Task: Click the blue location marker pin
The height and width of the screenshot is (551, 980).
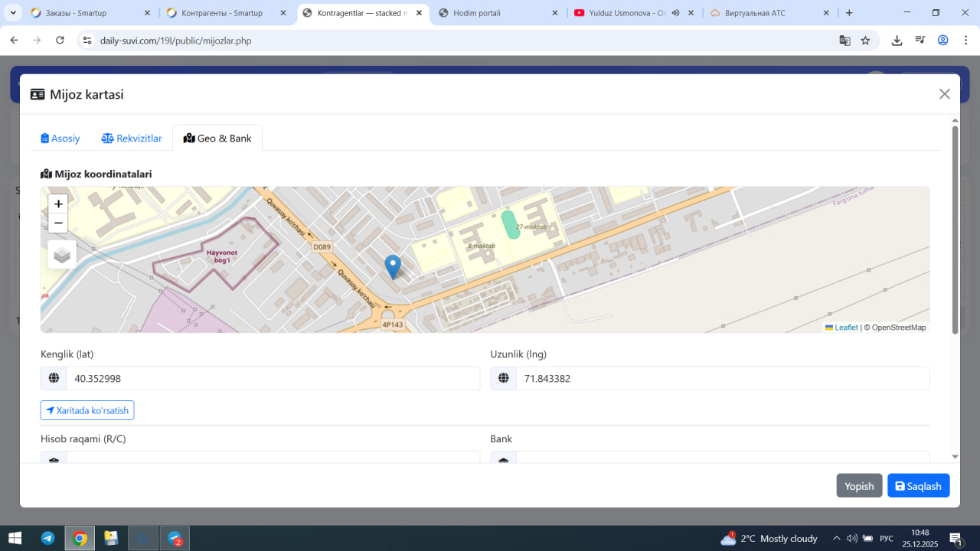Action: 392,266
